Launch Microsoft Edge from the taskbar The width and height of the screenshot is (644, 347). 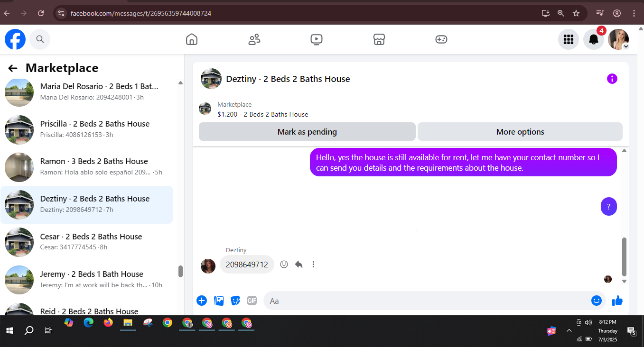[89, 323]
